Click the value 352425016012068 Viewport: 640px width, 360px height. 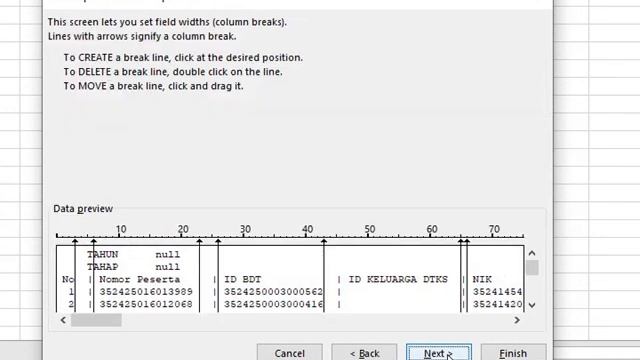coord(146,304)
